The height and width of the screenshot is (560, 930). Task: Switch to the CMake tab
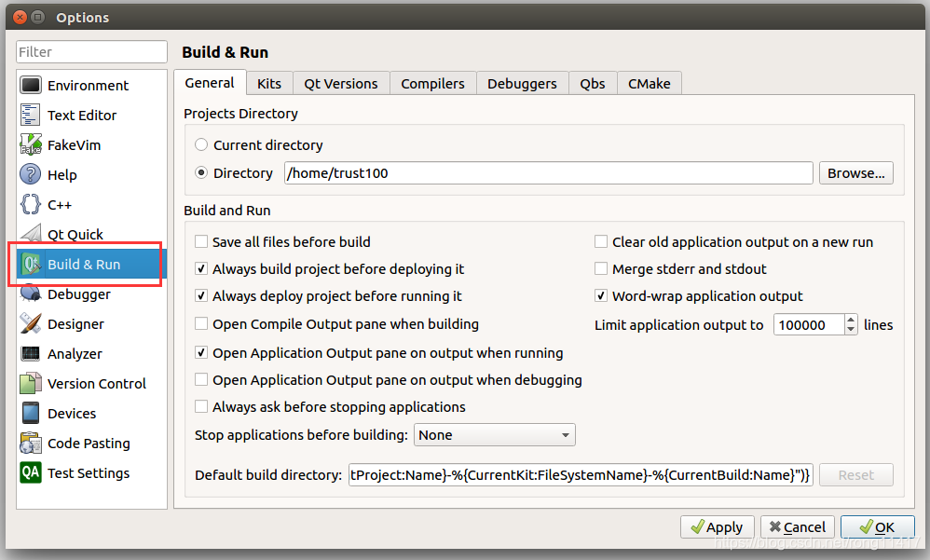pos(649,83)
